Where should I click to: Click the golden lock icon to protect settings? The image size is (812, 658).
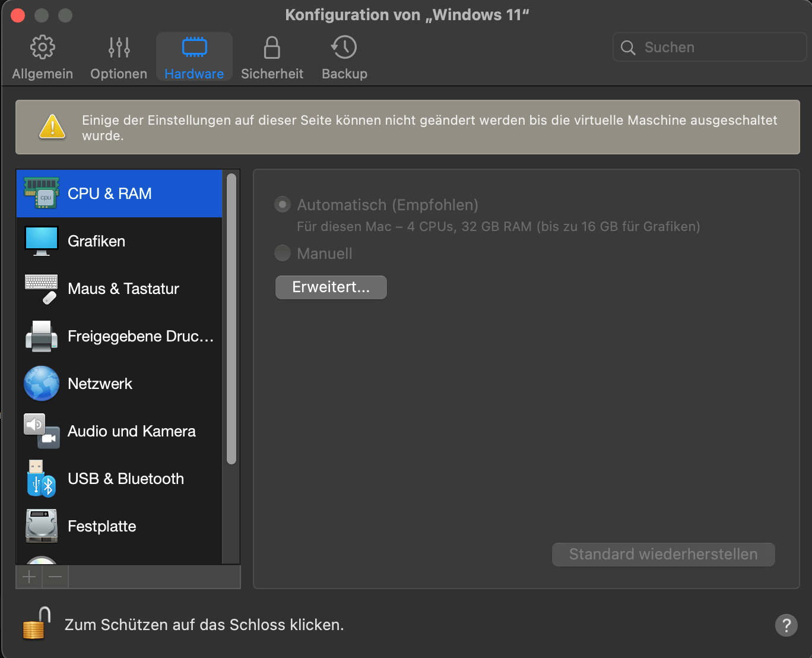[x=36, y=624]
